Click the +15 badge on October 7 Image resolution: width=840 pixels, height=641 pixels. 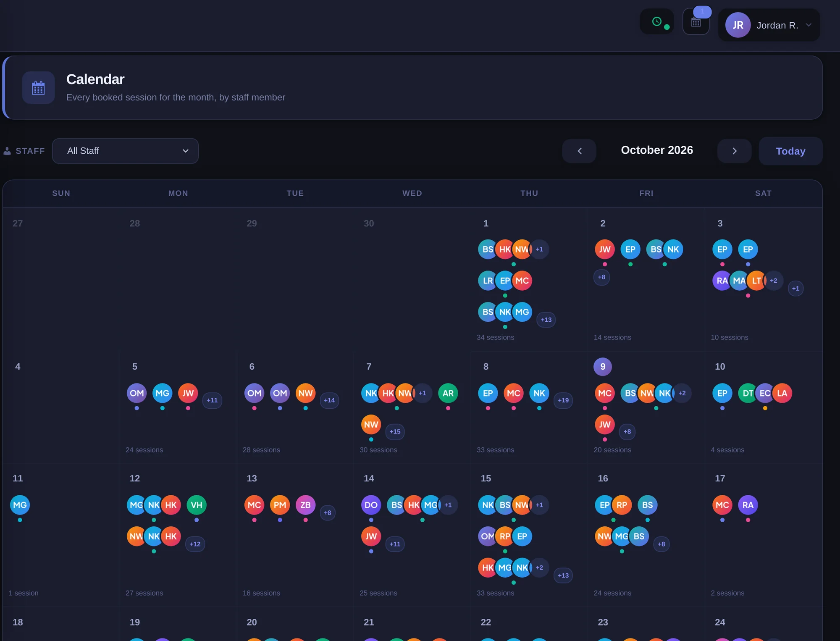(395, 432)
